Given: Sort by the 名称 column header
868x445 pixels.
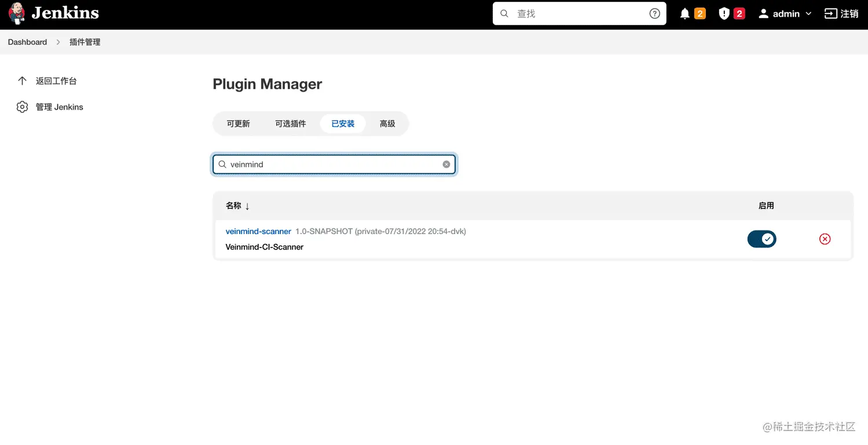Looking at the screenshot, I should [x=237, y=206].
